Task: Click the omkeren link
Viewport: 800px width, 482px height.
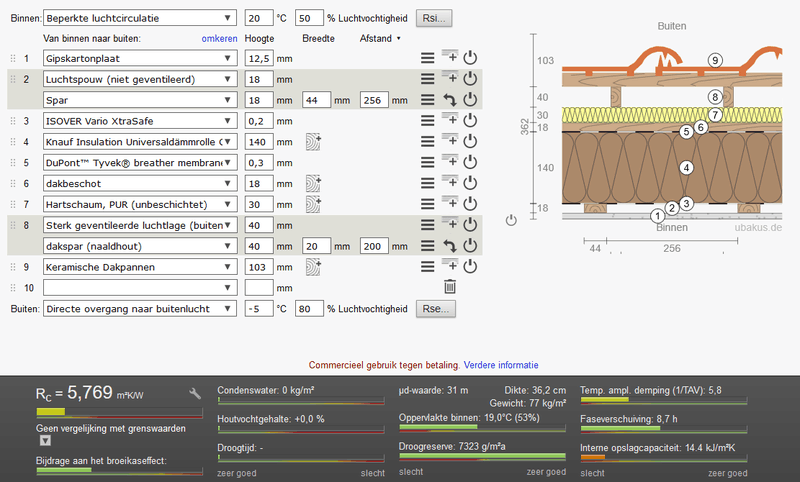Action: (x=219, y=39)
